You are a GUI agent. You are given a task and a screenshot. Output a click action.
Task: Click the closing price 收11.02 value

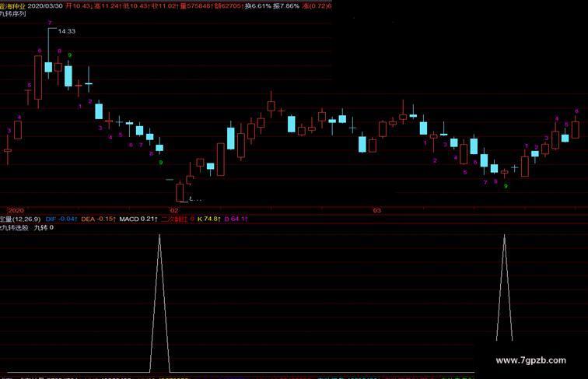[x=165, y=6]
